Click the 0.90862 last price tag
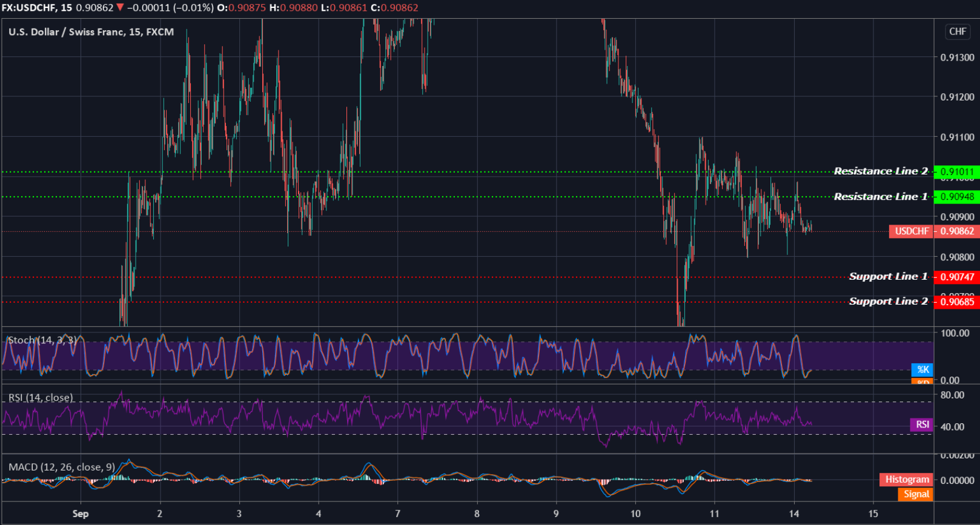This screenshot has height=525, width=980. coord(957,231)
